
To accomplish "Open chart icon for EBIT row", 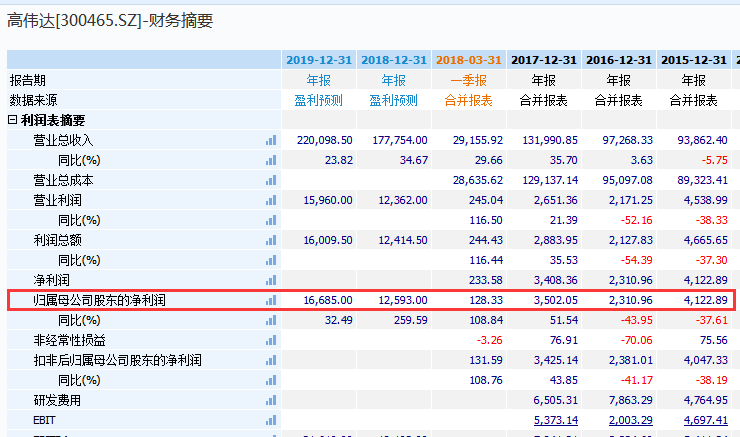I will point(271,420).
